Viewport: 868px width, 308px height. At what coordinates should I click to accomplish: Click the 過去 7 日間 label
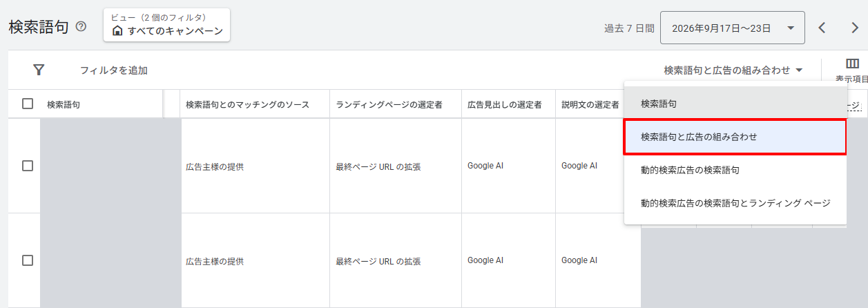[629, 28]
